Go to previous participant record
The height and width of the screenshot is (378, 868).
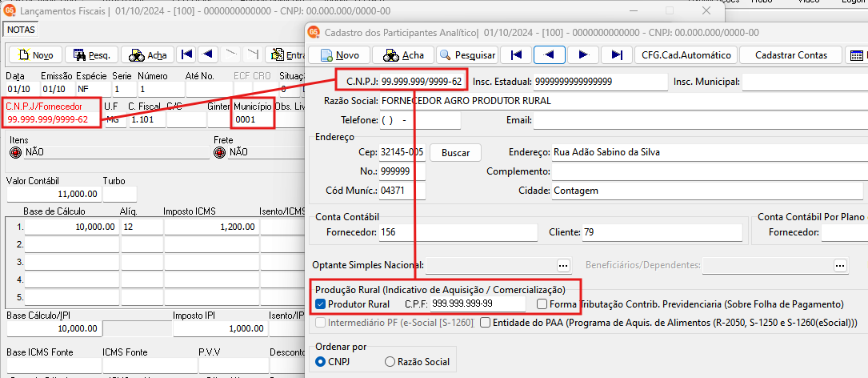[x=549, y=55]
